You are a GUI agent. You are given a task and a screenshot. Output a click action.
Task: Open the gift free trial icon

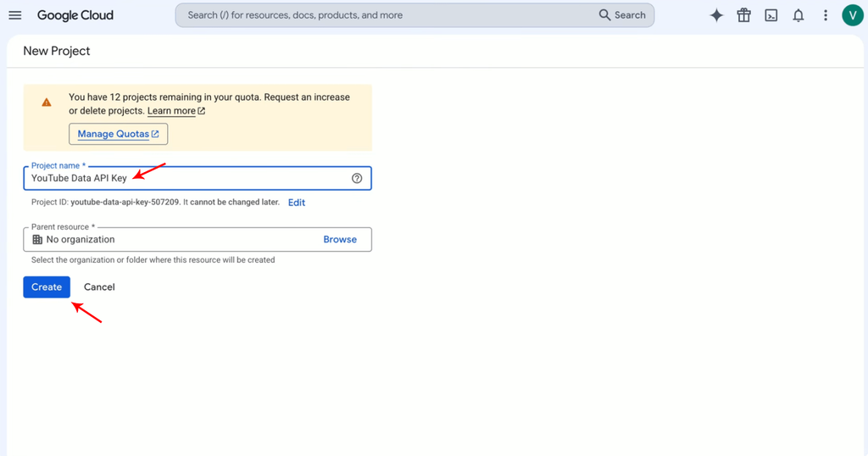coord(744,15)
